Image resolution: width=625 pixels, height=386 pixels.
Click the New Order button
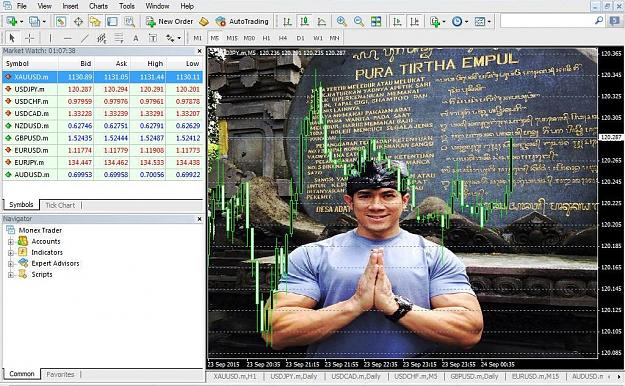[x=169, y=22]
